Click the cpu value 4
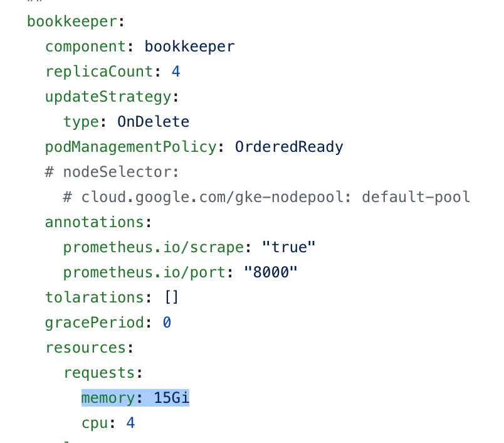Image resolution: width=504 pixels, height=443 pixels. coord(131,423)
